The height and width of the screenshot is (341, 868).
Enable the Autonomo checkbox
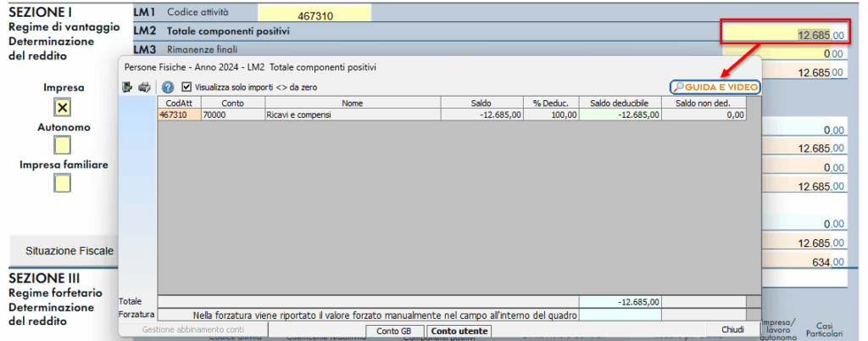point(63,145)
